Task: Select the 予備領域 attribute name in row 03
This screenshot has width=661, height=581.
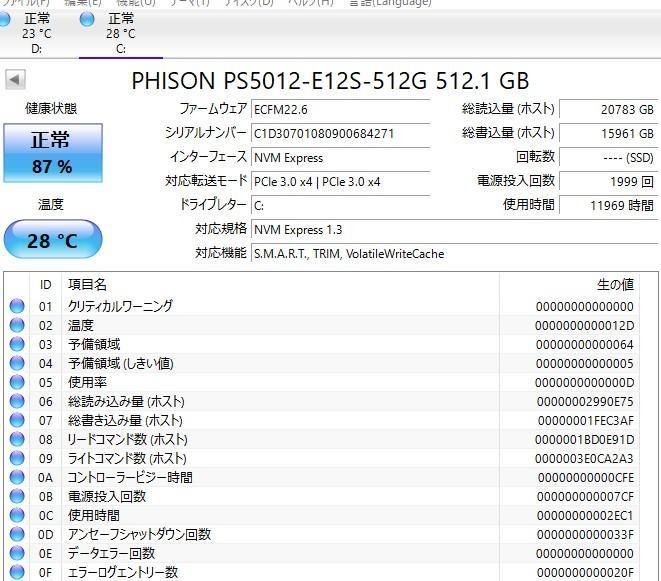Action: [94, 344]
